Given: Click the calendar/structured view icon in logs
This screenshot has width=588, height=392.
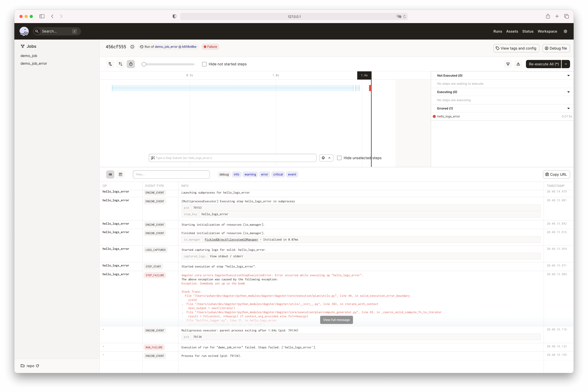Looking at the screenshot, I should (x=121, y=174).
